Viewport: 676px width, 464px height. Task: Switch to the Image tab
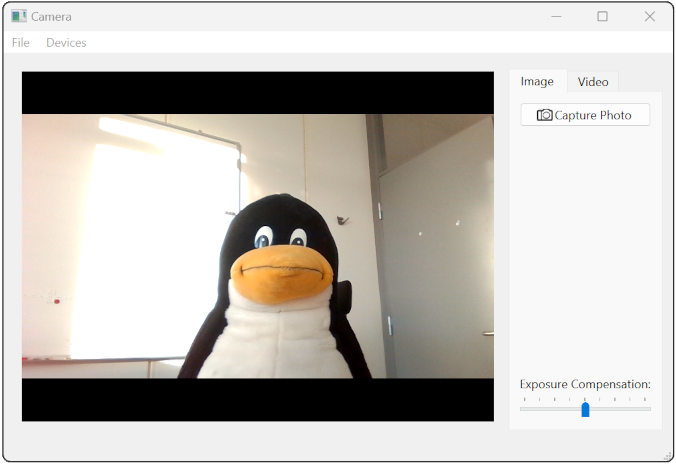pyautogui.click(x=537, y=82)
